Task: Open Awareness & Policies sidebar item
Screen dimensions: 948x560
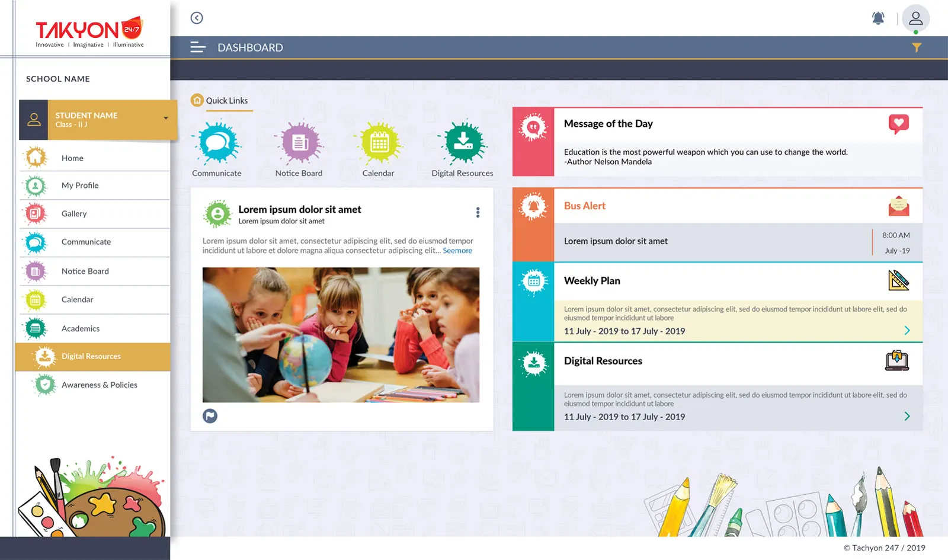Action: click(x=99, y=385)
